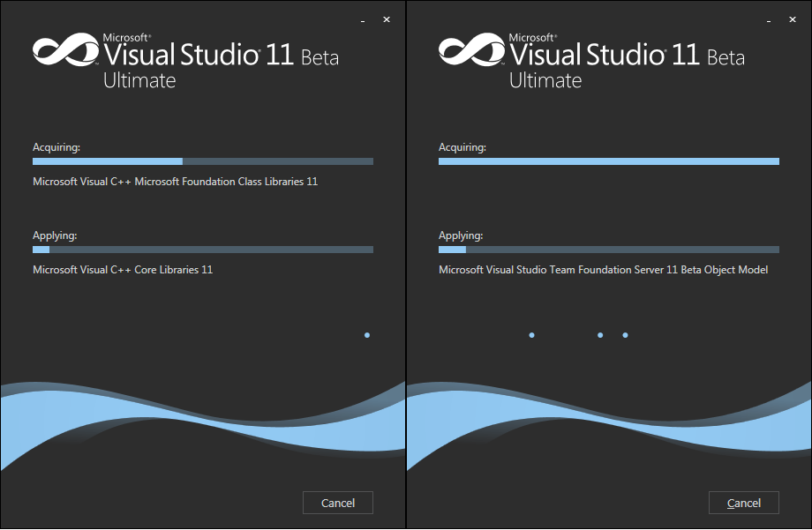
Task: Click 'Microsoft Visual C++ Core Libraries 11' text
Action: (123, 270)
